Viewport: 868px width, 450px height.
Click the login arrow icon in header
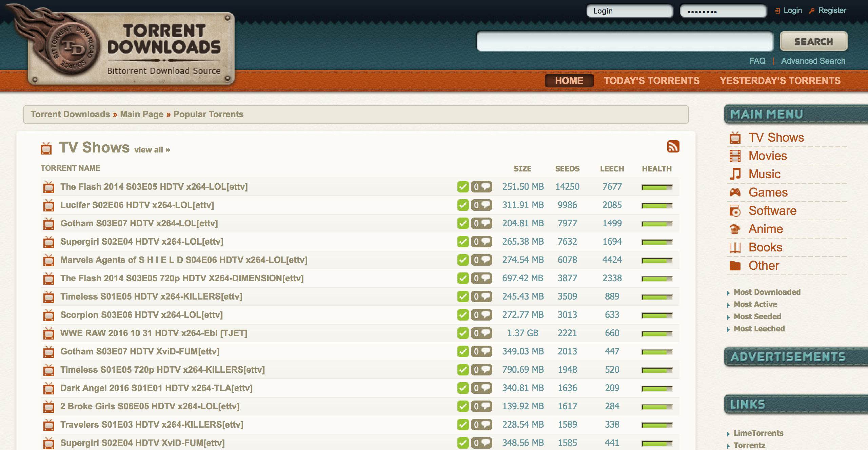point(777,11)
